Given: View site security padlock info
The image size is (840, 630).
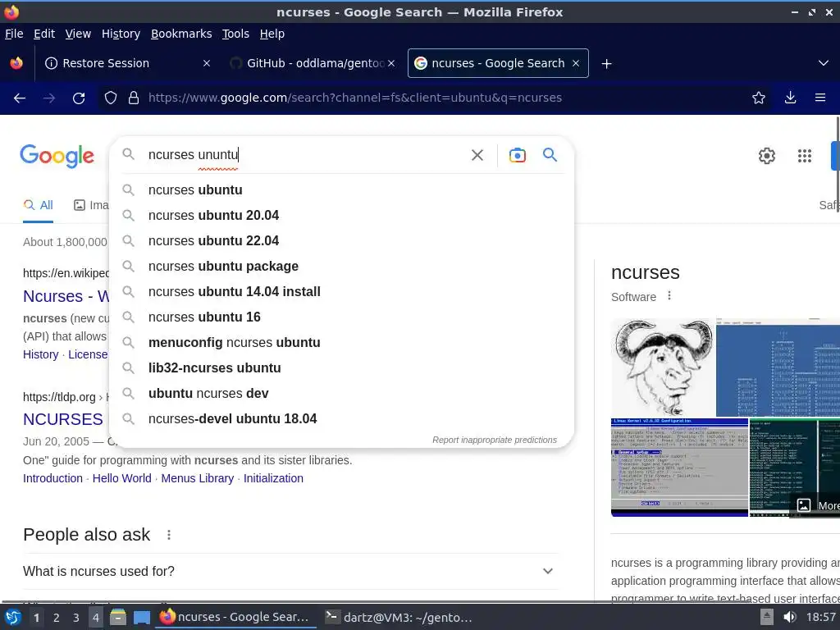Looking at the screenshot, I should point(134,98).
